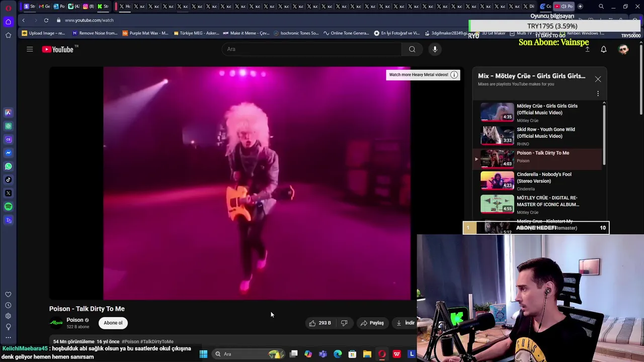This screenshot has width=644, height=362.
Task: Open the Upload Image bookmark
Action: point(43,33)
